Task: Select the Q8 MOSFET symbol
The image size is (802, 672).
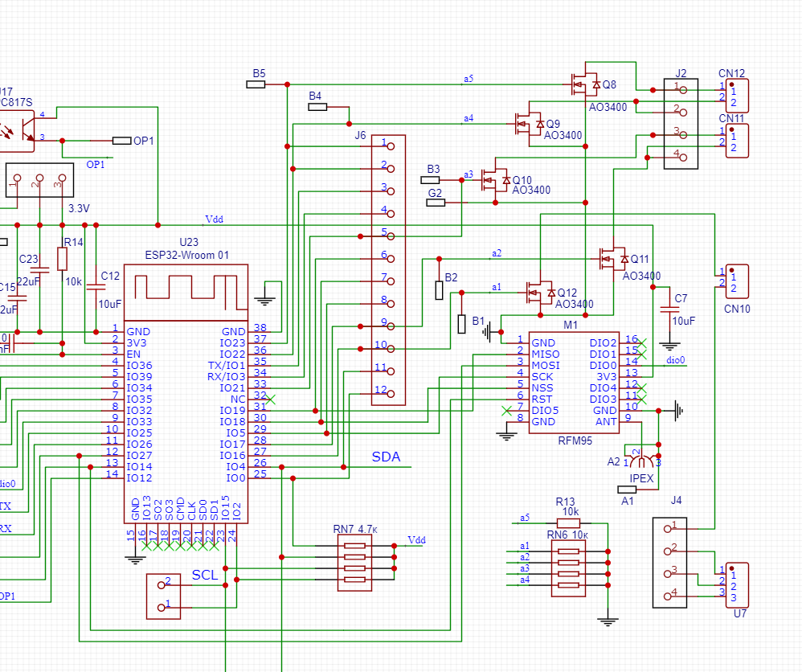Action: [585, 85]
